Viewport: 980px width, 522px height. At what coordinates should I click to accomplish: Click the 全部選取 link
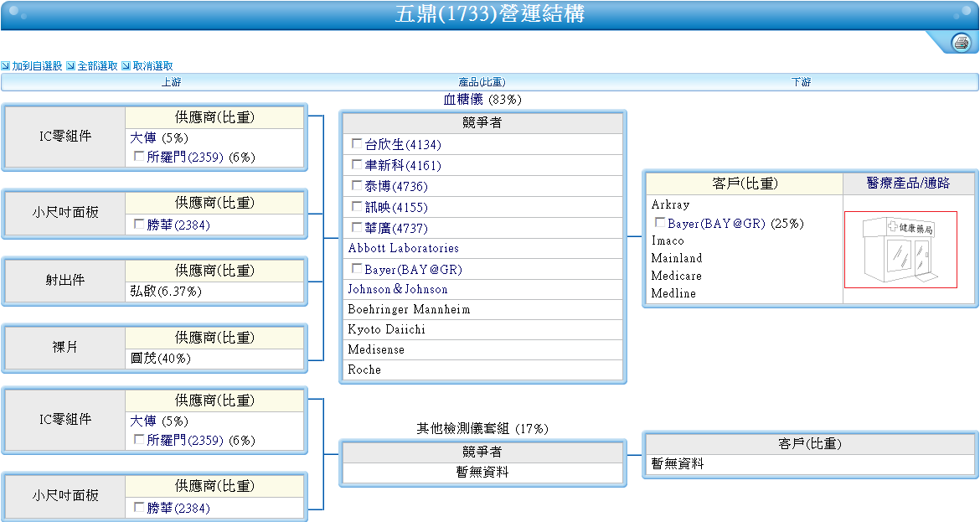tap(97, 65)
